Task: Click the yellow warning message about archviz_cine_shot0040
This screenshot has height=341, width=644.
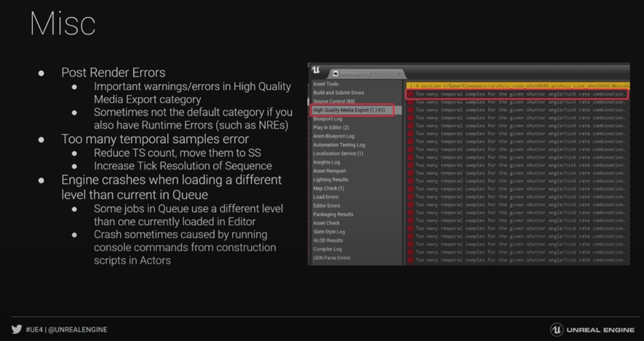Action: [518, 86]
